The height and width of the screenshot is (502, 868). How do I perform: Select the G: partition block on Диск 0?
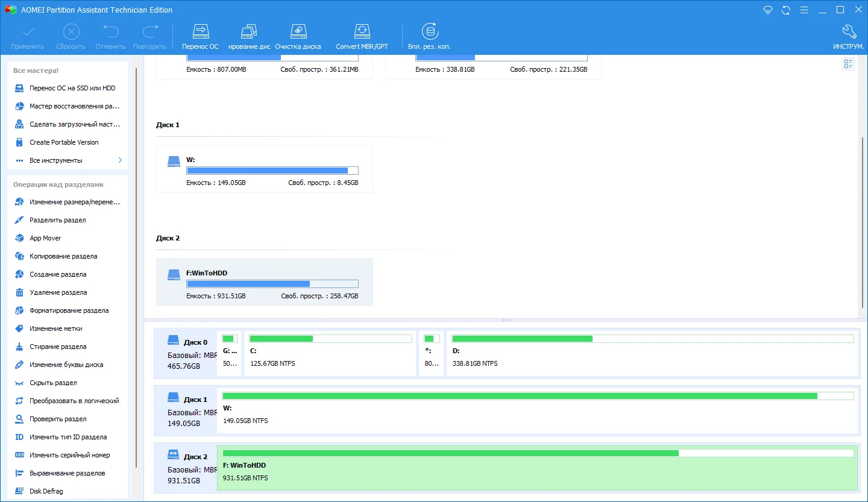coord(230,354)
